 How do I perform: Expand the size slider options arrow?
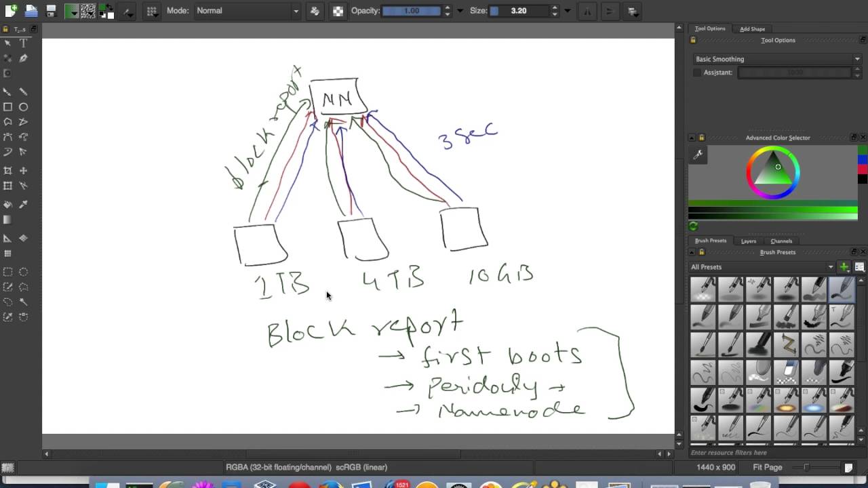pyautogui.click(x=568, y=11)
